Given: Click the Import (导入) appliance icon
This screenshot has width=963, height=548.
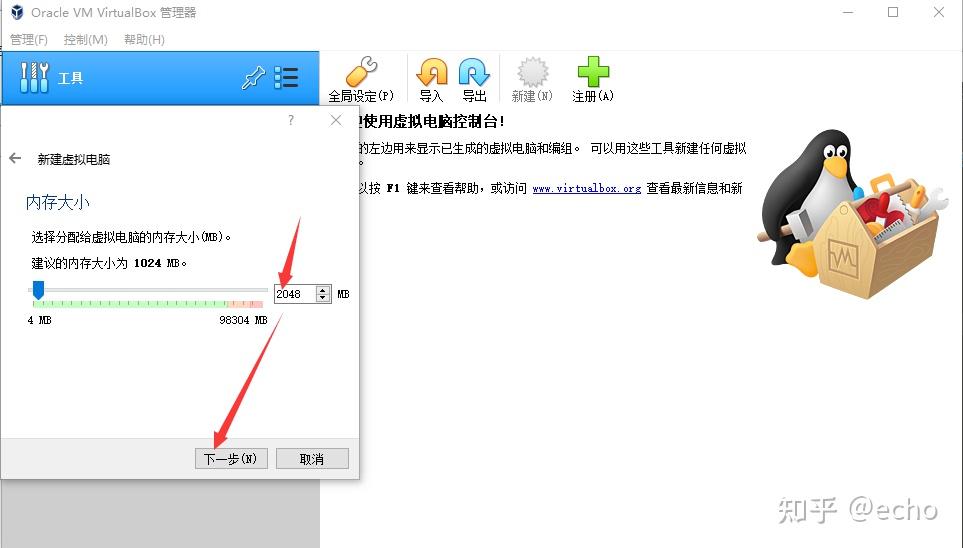Looking at the screenshot, I should [x=432, y=72].
